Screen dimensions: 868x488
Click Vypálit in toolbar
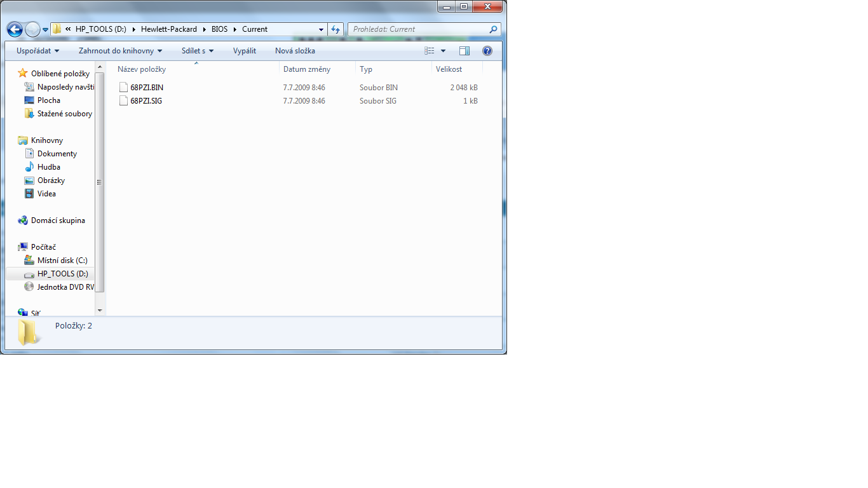pyautogui.click(x=245, y=51)
